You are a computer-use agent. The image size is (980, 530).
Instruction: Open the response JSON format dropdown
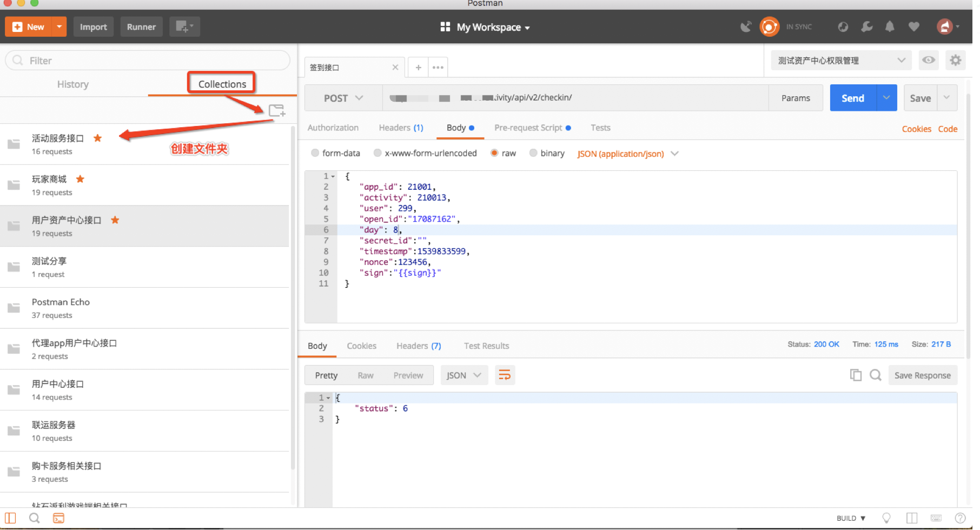pos(464,375)
